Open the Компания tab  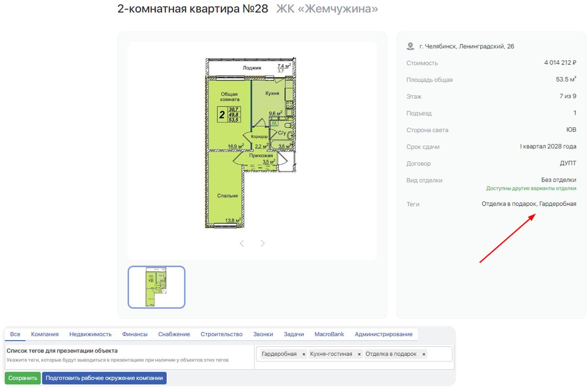[x=45, y=334]
